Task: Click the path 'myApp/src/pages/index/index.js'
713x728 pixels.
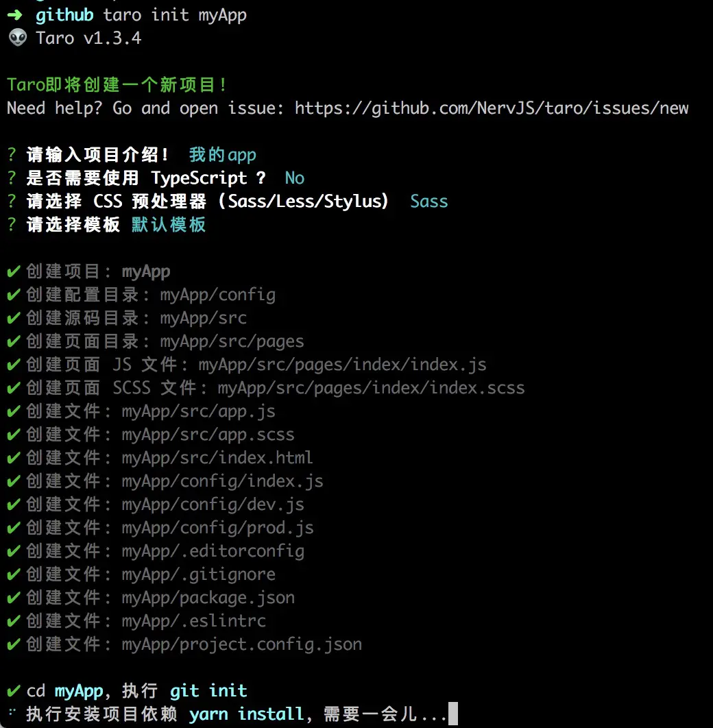Action: pyautogui.click(x=343, y=365)
